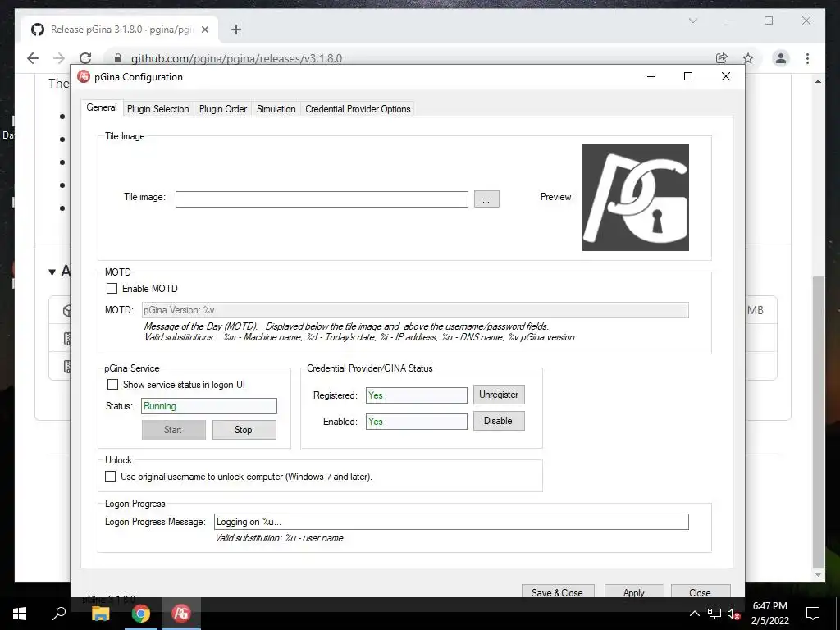
Task: Click the Tile image path field
Action: tap(322, 199)
